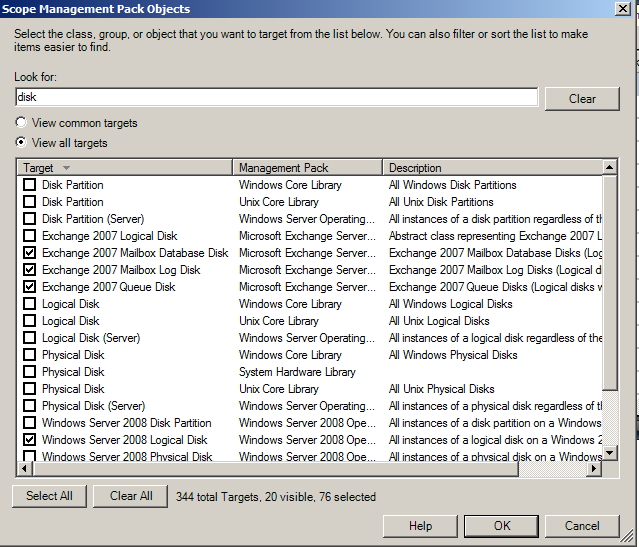
Task: Select the View common targets radio button
Action: [21, 122]
